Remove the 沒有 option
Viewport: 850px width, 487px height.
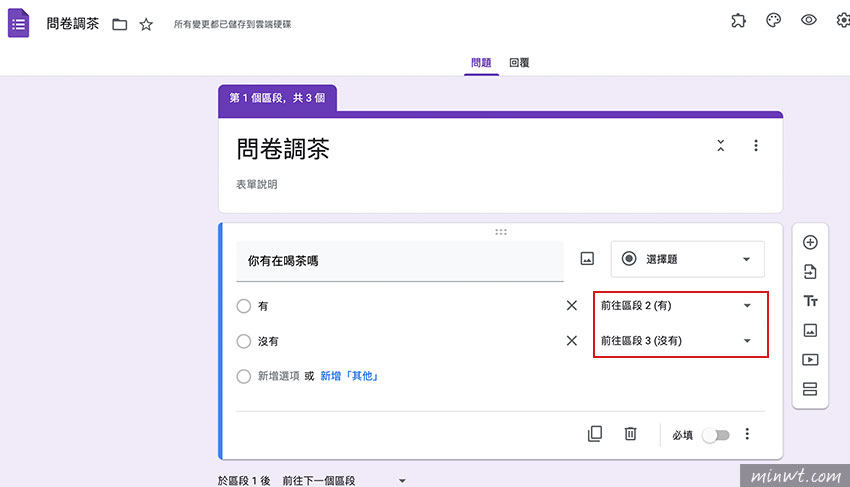coord(571,341)
